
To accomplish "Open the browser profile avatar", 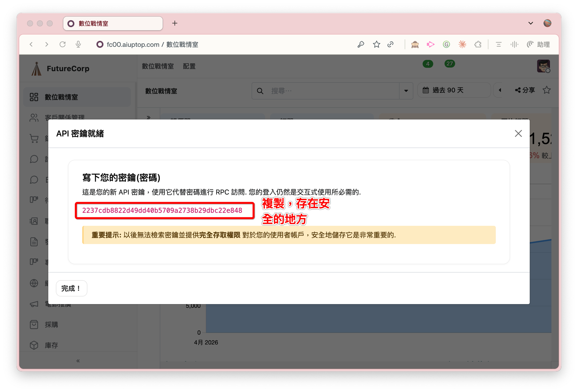I will (x=547, y=23).
